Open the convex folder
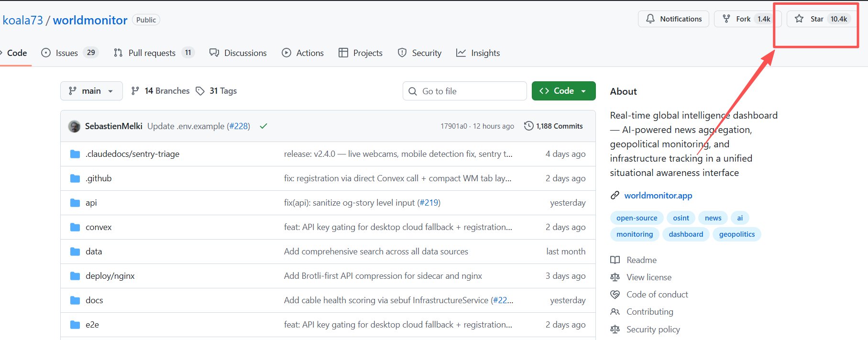 tap(99, 227)
